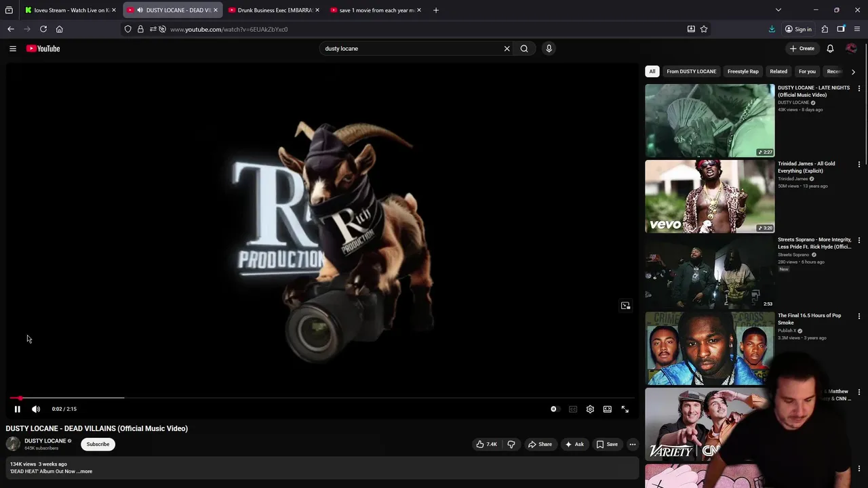Switch to Drunk Business Exec tab
868x488 pixels.
pos(275,10)
